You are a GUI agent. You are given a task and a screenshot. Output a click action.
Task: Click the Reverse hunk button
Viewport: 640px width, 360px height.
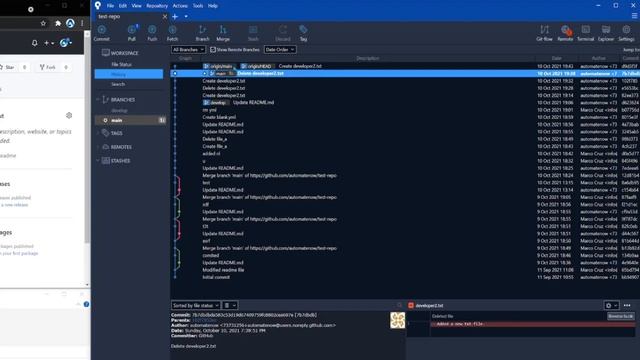point(620,316)
